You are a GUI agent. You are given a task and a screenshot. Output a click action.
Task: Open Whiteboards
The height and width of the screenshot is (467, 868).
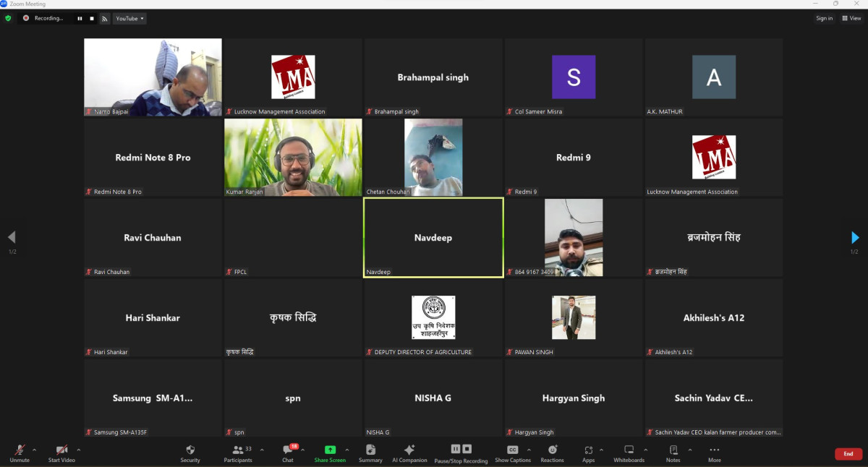(629, 453)
